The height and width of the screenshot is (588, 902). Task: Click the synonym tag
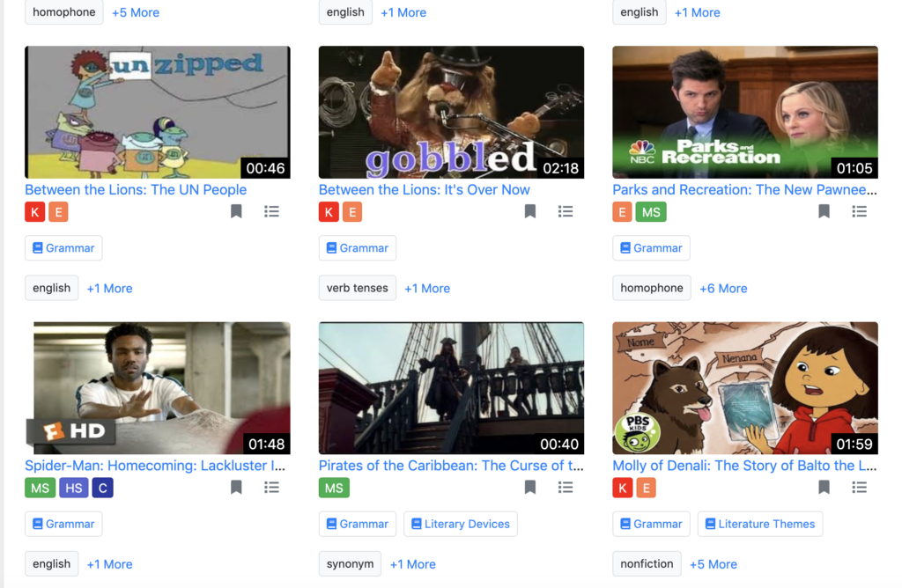click(350, 564)
